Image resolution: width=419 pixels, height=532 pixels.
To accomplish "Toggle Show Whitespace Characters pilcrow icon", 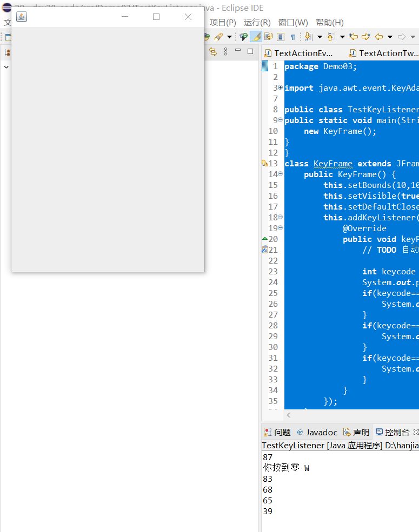I will (293, 37).
